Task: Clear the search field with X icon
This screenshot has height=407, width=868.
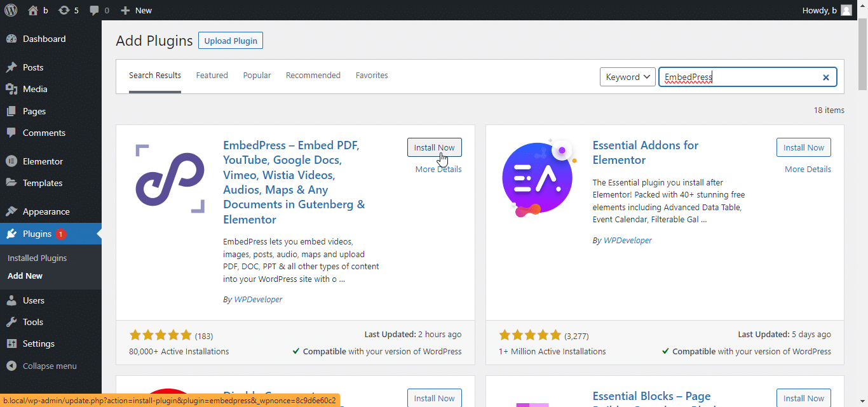Action: [x=826, y=77]
